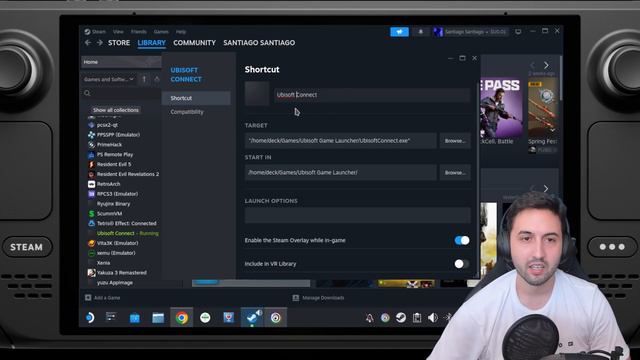Click the library Home button
Viewport: 640px width, 360px height.
[121, 62]
